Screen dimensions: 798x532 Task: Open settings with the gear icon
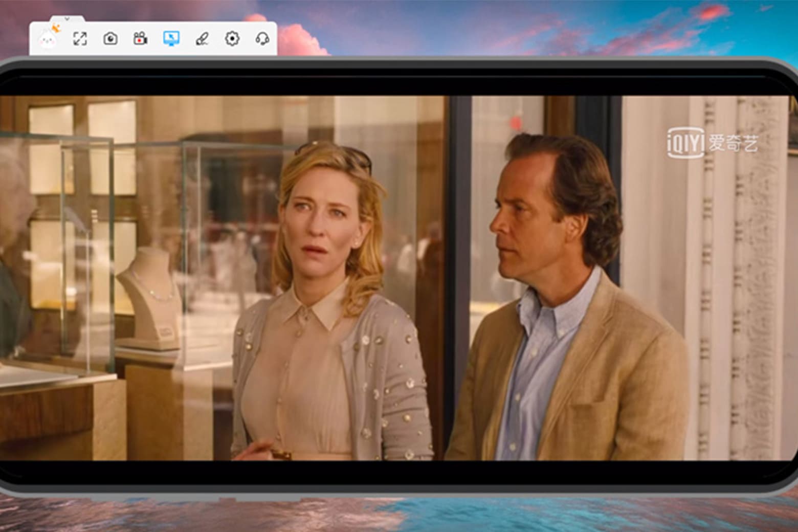coord(232,38)
